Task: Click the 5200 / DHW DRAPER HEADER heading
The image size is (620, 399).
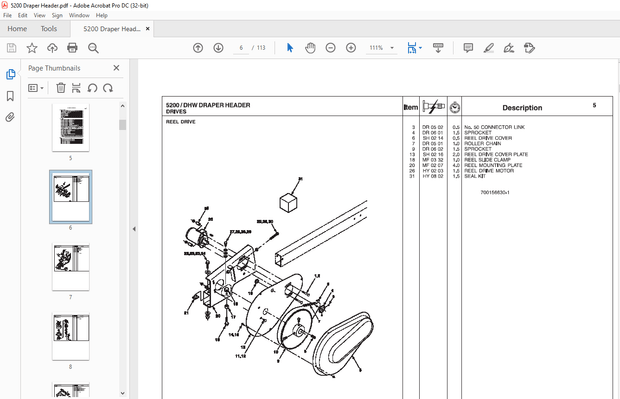Action: tap(208, 105)
